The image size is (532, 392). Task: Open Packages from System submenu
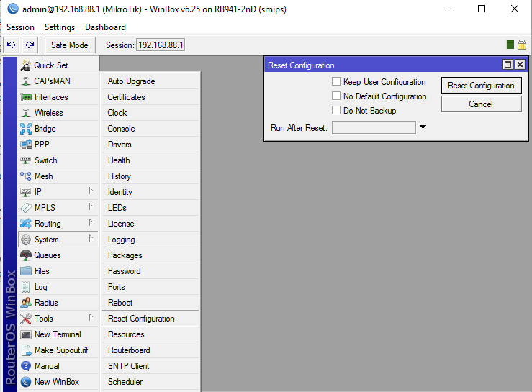pos(150,255)
